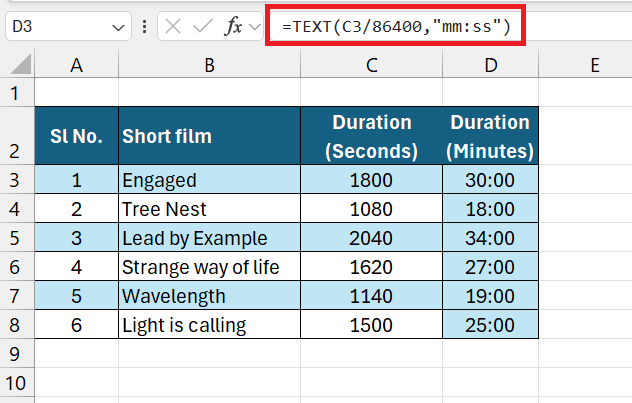Open Insert Function fx button
The image size is (632, 403).
234,27
